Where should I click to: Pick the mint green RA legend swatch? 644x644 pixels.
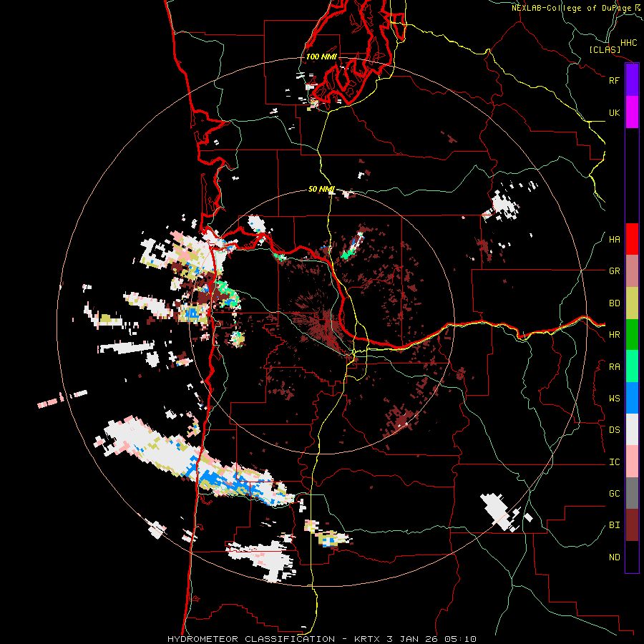pyautogui.click(x=632, y=366)
